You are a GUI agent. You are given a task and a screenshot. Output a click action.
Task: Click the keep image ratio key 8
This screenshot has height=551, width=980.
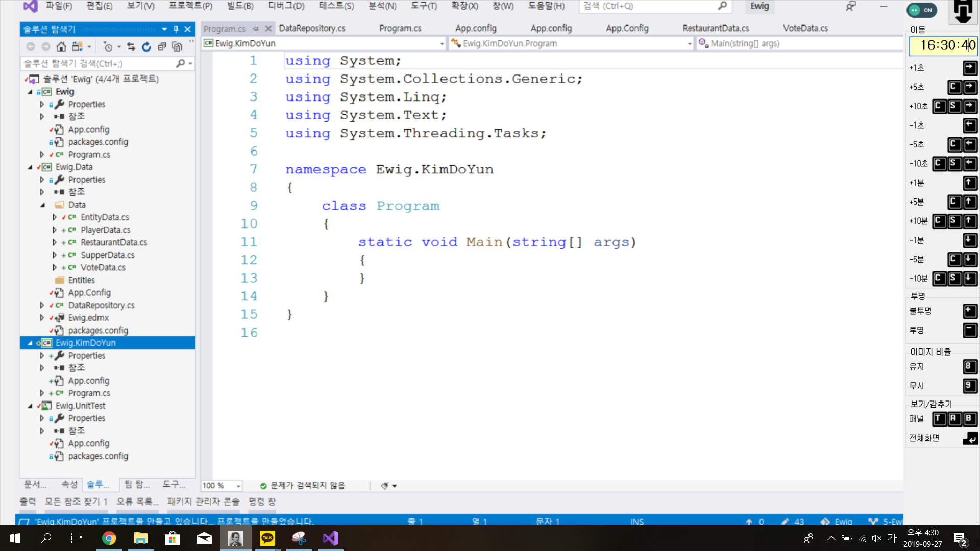tap(970, 366)
